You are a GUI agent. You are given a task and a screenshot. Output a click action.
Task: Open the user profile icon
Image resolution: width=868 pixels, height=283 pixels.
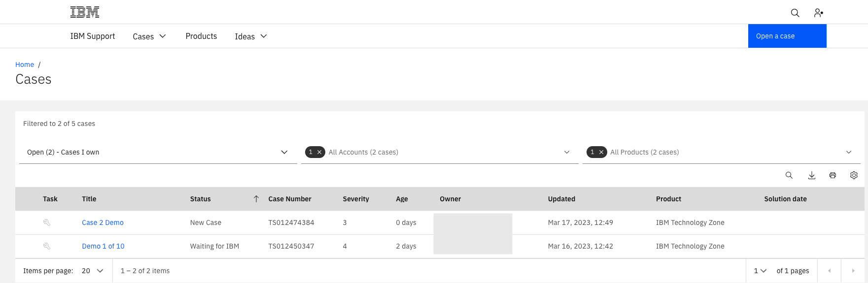click(x=819, y=13)
